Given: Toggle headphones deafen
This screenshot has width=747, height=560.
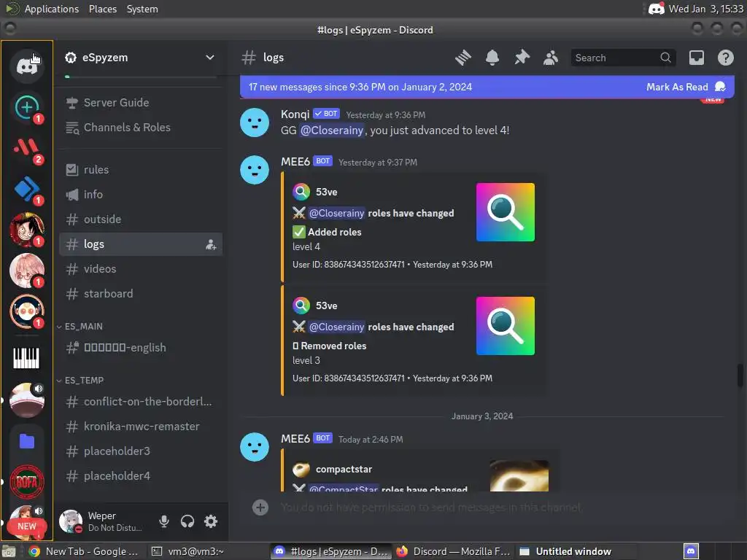Looking at the screenshot, I should tap(187, 521).
